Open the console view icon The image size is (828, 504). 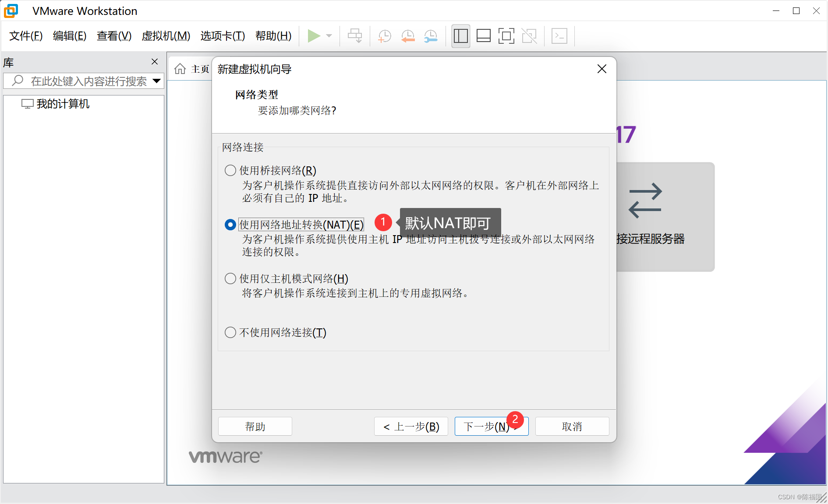(559, 36)
